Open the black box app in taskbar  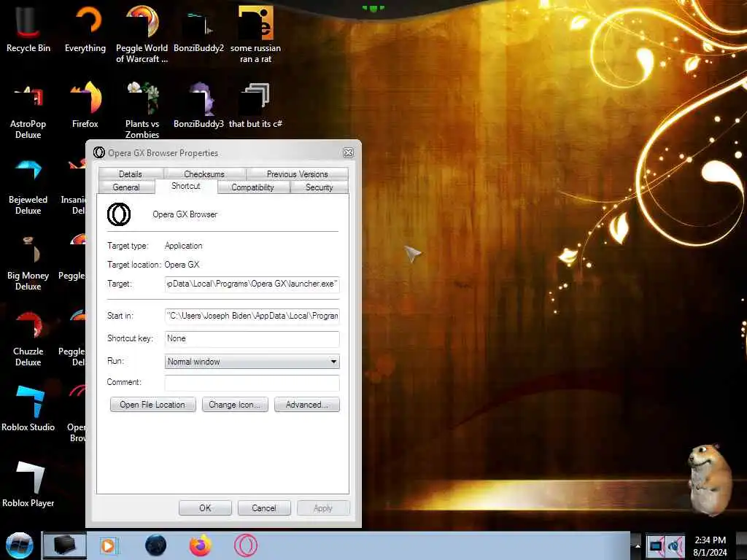click(65, 545)
